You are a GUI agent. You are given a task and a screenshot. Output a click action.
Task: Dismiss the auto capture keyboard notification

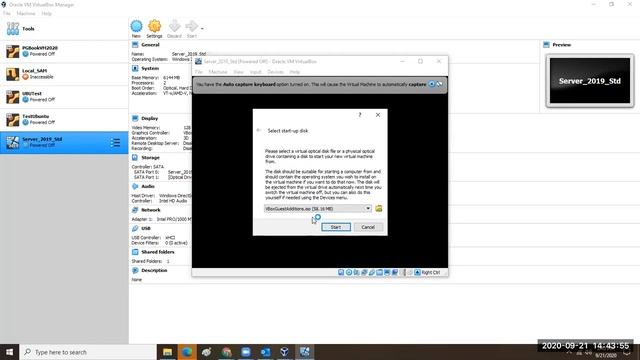(431, 84)
